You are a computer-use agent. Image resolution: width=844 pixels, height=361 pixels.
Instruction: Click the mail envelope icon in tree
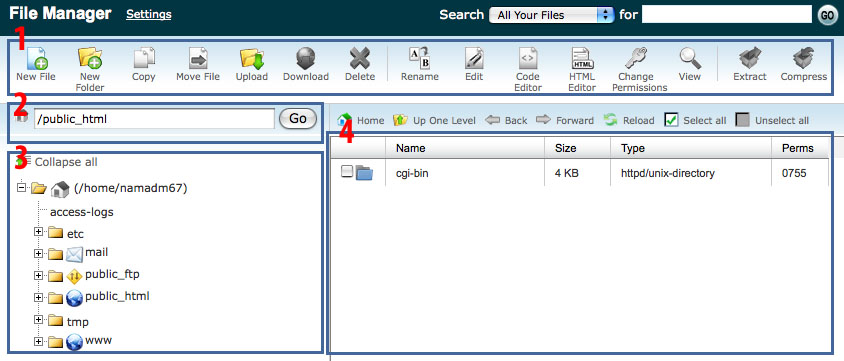tap(74, 254)
